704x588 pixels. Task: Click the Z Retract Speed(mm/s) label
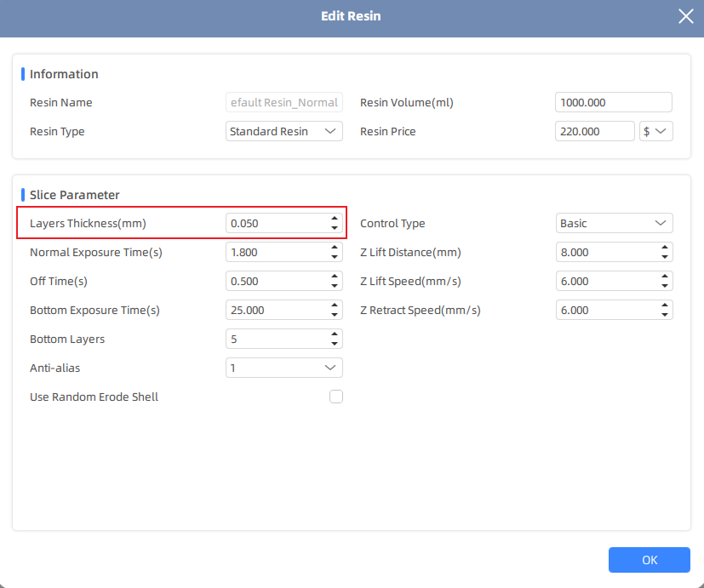point(421,310)
